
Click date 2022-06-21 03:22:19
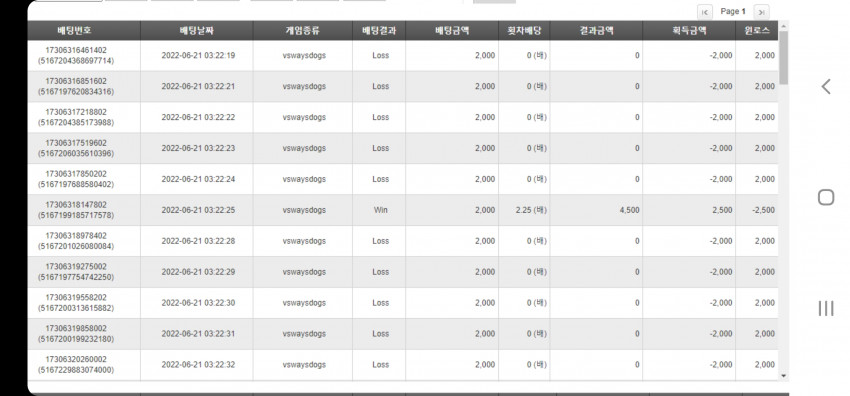click(198, 55)
